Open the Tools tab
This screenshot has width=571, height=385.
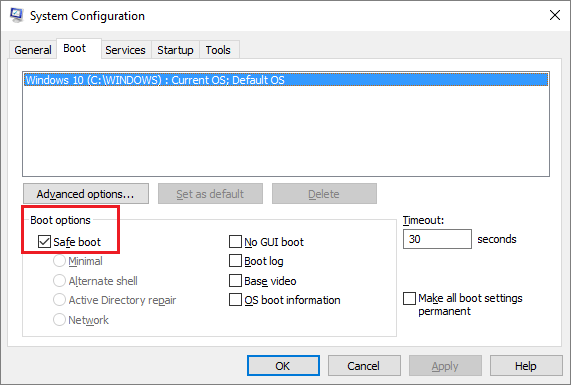click(x=218, y=50)
